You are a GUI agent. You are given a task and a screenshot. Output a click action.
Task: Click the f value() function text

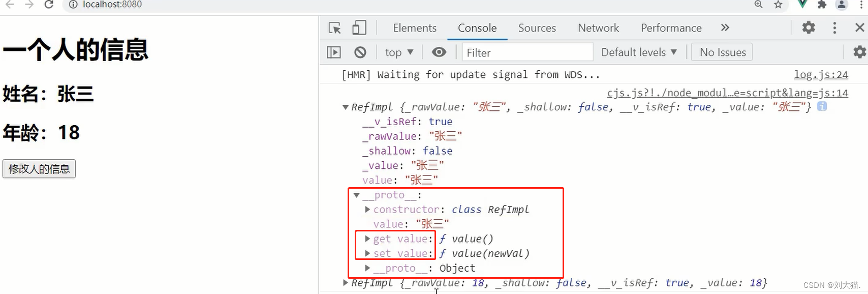pos(466,239)
